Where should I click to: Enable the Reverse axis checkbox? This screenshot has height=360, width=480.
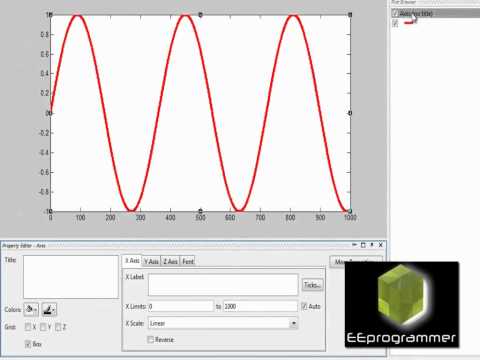tap(151, 340)
